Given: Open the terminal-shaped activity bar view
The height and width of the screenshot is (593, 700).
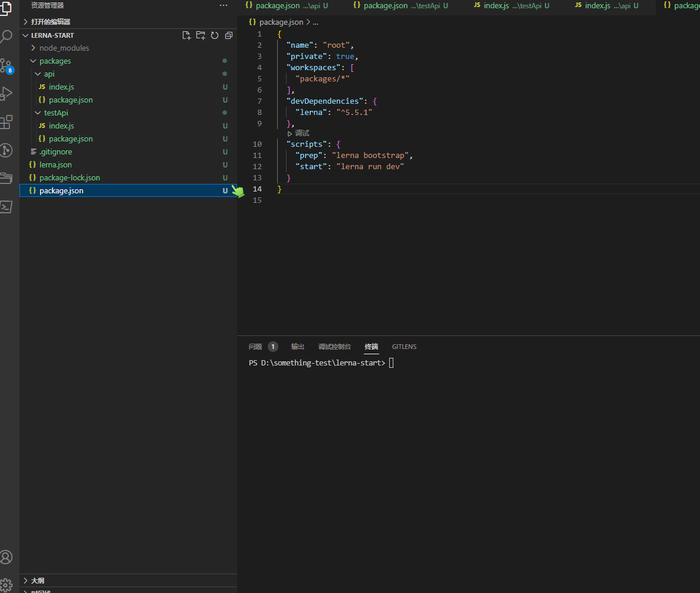Looking at the screenshot, I should click(6, 207).
